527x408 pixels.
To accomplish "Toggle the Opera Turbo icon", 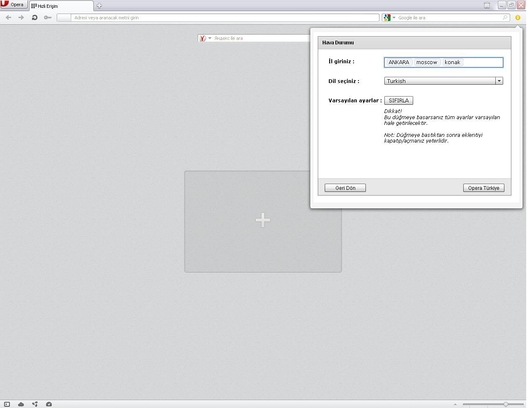I will click(x=49, y=404).
